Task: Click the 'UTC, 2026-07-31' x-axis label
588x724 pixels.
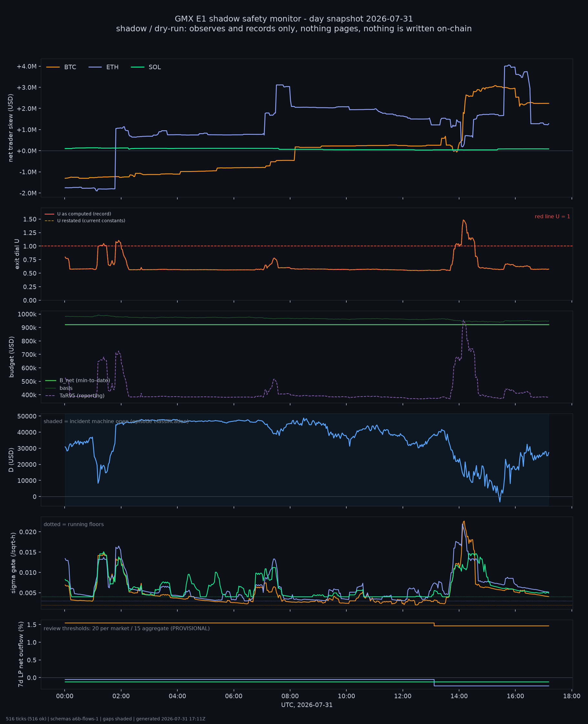Action: [307, 705]
